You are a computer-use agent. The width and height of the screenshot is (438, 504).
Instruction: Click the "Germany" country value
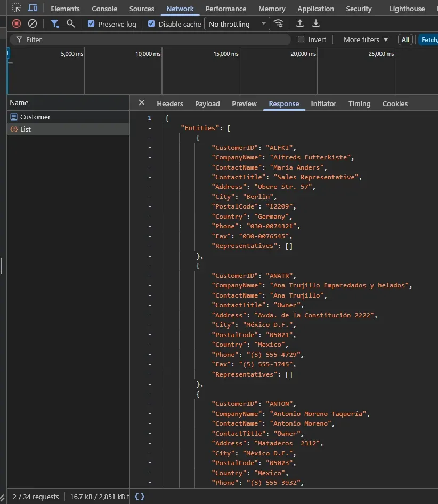pos(271,217)
